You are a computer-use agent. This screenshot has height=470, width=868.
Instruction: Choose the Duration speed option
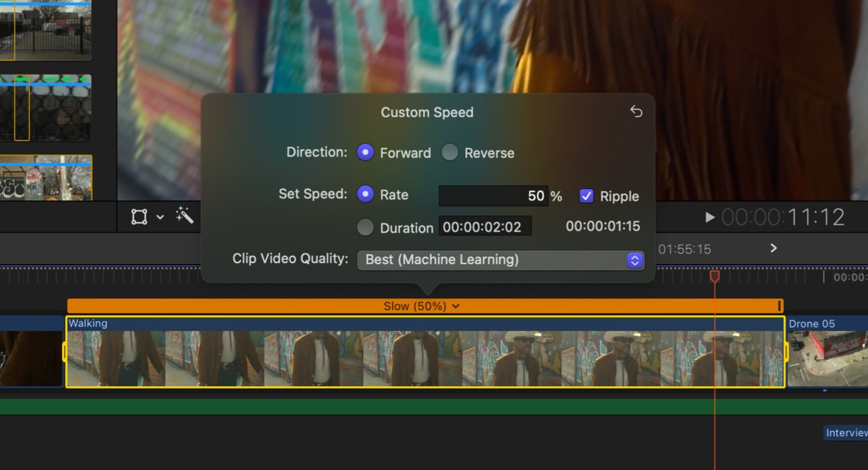click(365, 227)
